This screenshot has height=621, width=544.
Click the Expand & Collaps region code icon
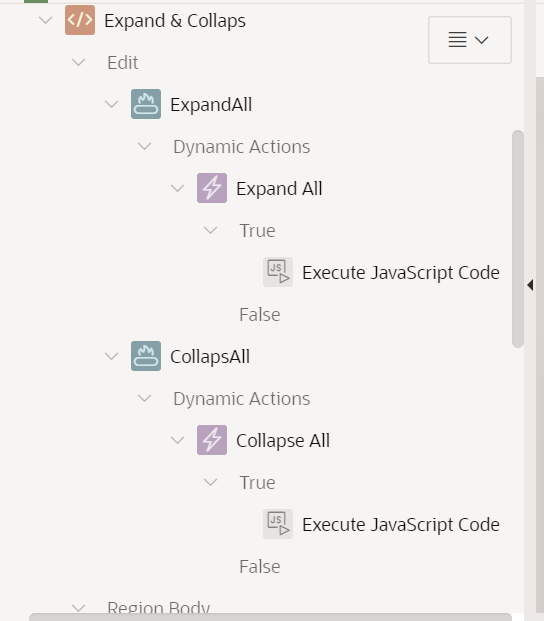point(80,20)
